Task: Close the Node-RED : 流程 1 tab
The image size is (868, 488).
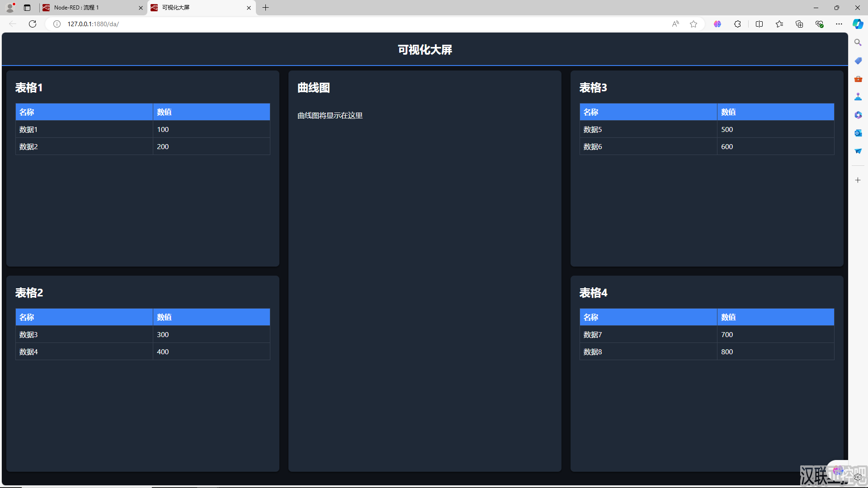Action: click(x=141, y=8)
